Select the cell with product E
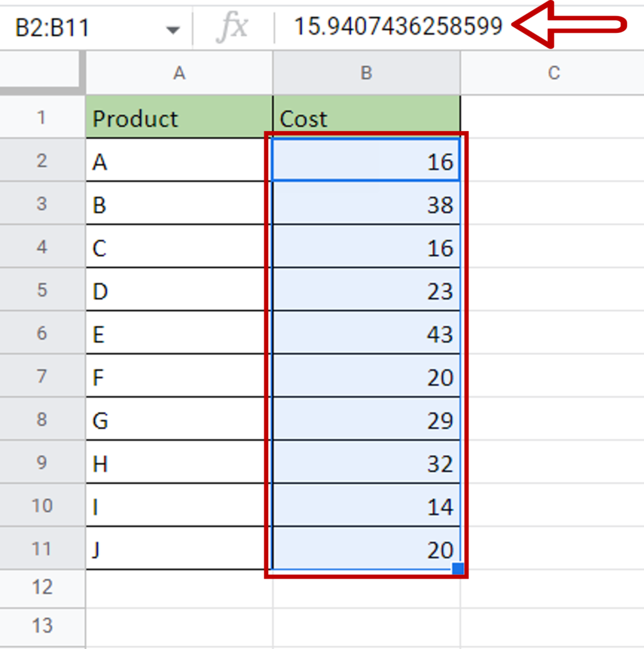The width and height of the screenshot is (644, 649). coord(179,334)
